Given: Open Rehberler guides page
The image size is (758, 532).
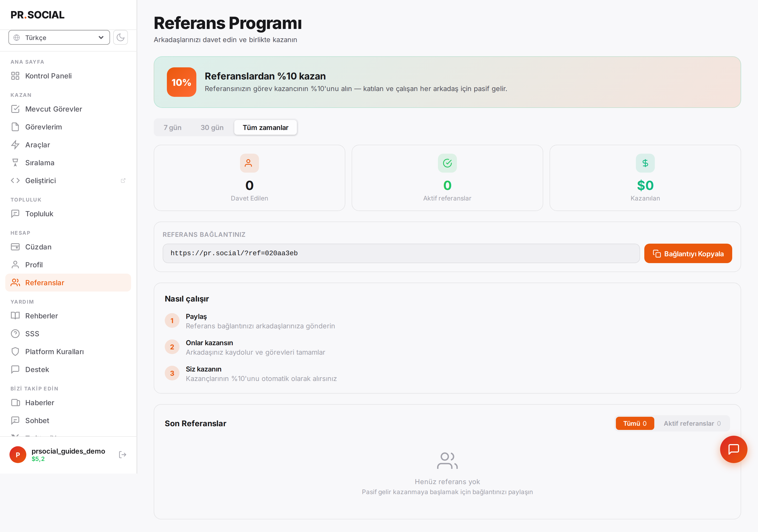Looking at the screenshot, I should pos(68,315).
